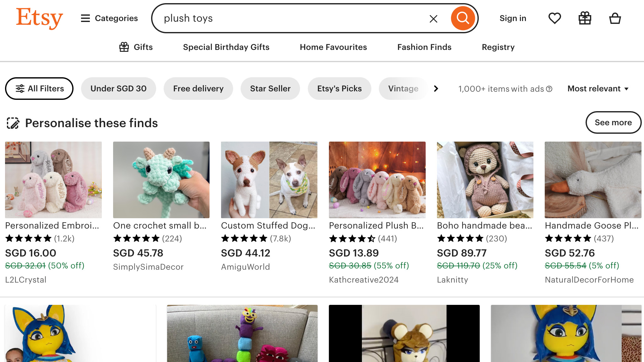Enable the Free delivery filter
This screenshot has height=362, width=644.
[198, 89]
